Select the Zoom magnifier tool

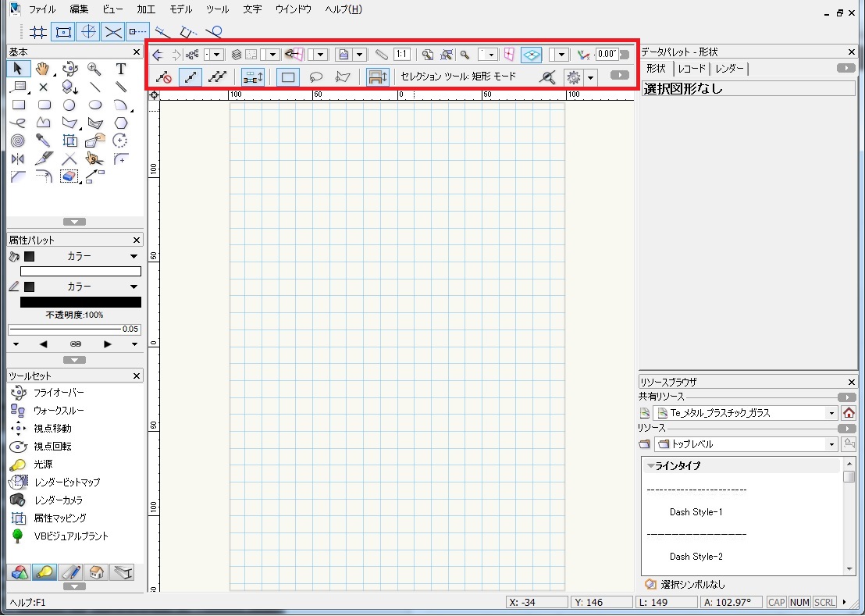coord(94,69)
